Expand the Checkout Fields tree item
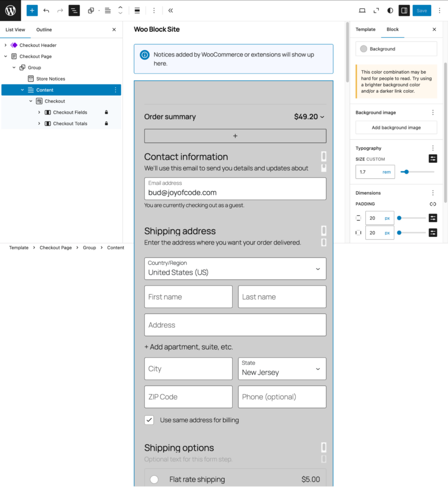This screenshot has width=448, height=495. click(x=40, y=112)
